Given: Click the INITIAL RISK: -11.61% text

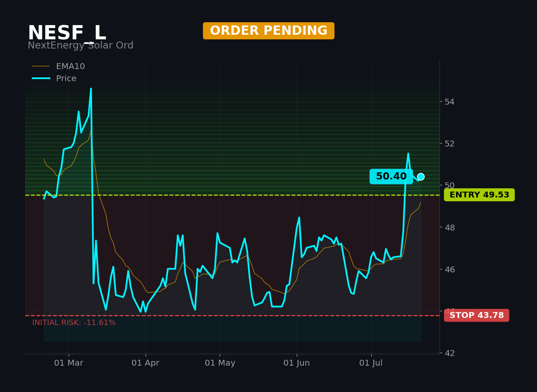Looking at the screenshot, I should (74, 323).
